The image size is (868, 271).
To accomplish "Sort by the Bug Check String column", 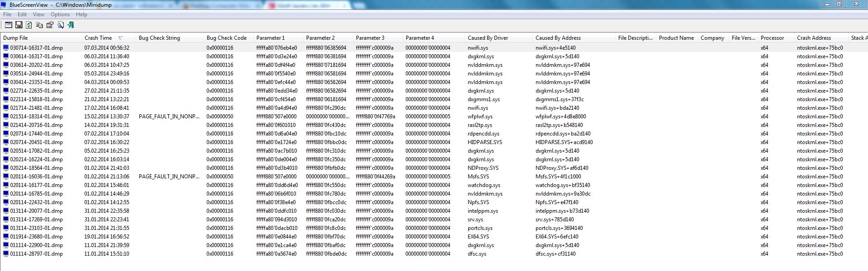I will click(x=170, y=38).
